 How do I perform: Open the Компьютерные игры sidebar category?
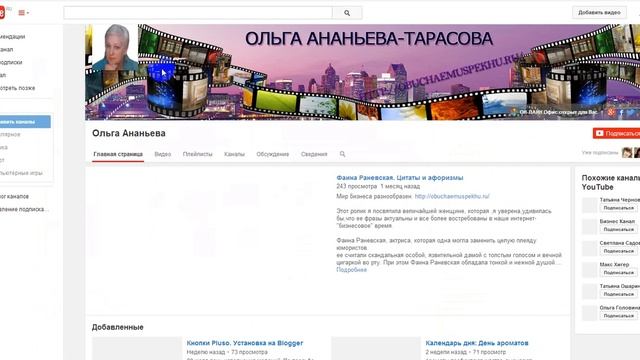pyautogui.click(x=21, y=173)
